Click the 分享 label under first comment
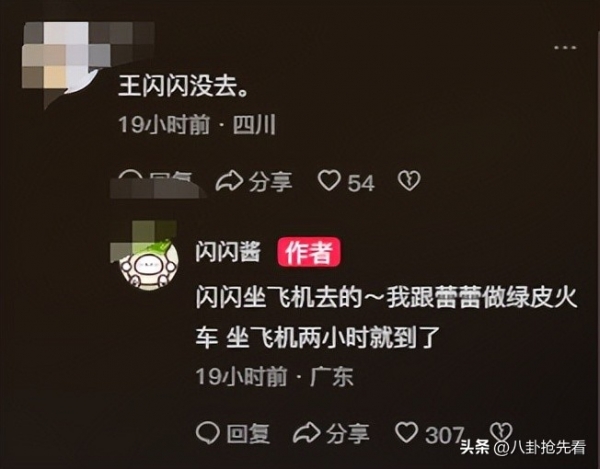600x469 pixels. (271, 182)
